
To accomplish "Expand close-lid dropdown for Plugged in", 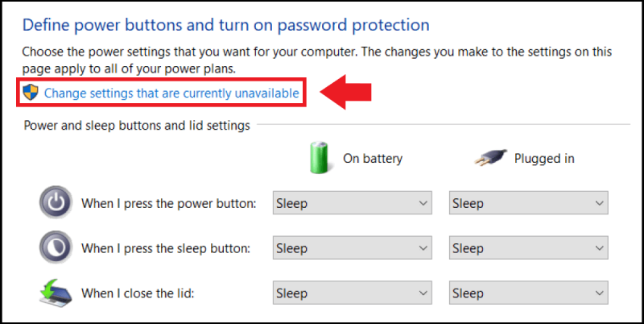I will (x=529, y=293).
